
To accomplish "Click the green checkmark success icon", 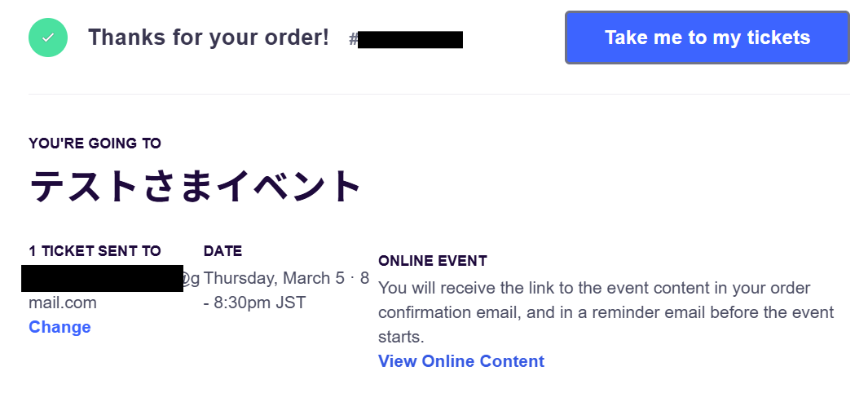I will [x=48, y=38].
